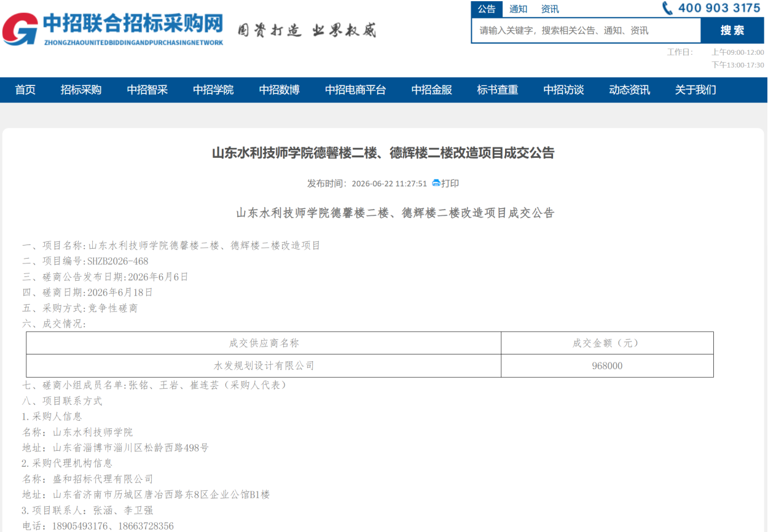The height and width of the screenshot is (532, 768).
Task: Click the address 企业公馆B1楼 line
Action: [x=146, y=495]
